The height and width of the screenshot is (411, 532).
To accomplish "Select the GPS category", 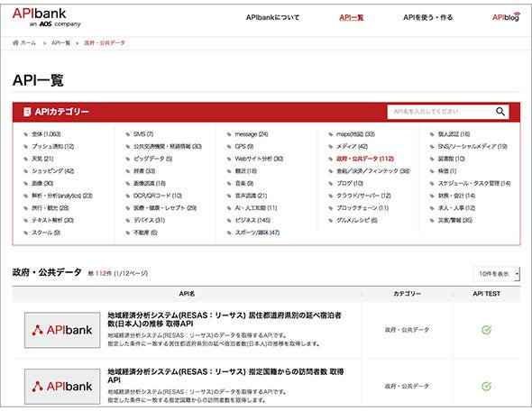I will [244, 147].
